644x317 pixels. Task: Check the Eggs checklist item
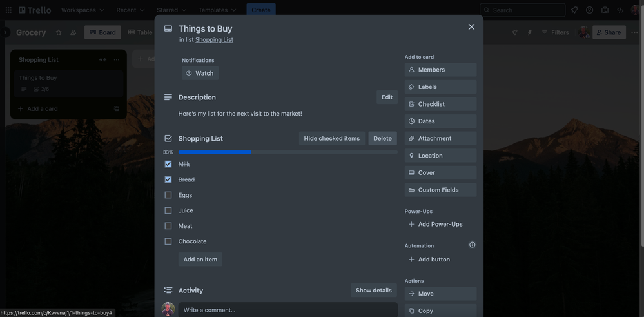(168, 195)
